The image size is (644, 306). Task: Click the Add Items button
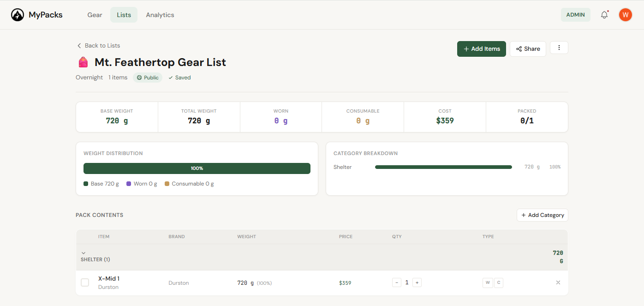[482, 49]
